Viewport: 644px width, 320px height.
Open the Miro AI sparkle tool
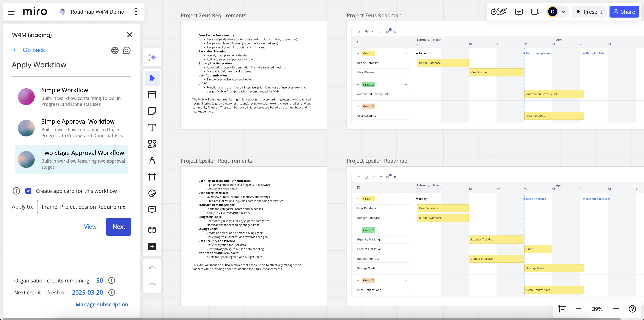(x=152, y=57)
